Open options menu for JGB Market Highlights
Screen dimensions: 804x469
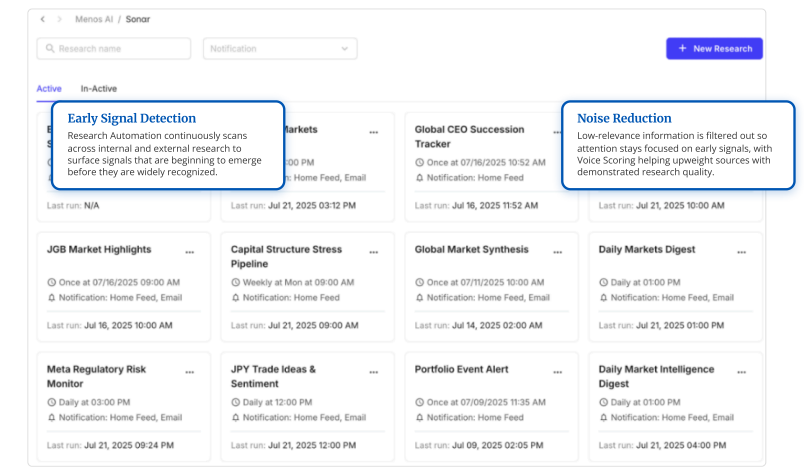(189, 252)
